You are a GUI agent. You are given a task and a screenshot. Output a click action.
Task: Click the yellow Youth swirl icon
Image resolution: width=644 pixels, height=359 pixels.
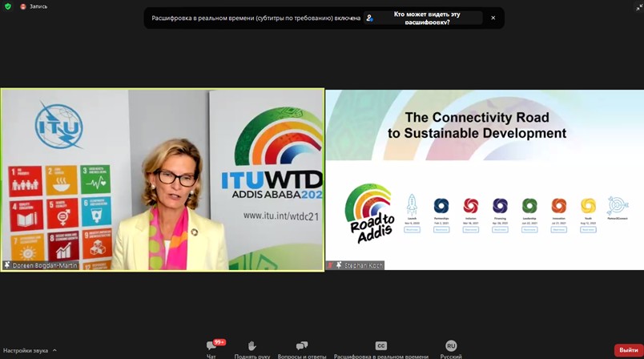pos(588,206)
